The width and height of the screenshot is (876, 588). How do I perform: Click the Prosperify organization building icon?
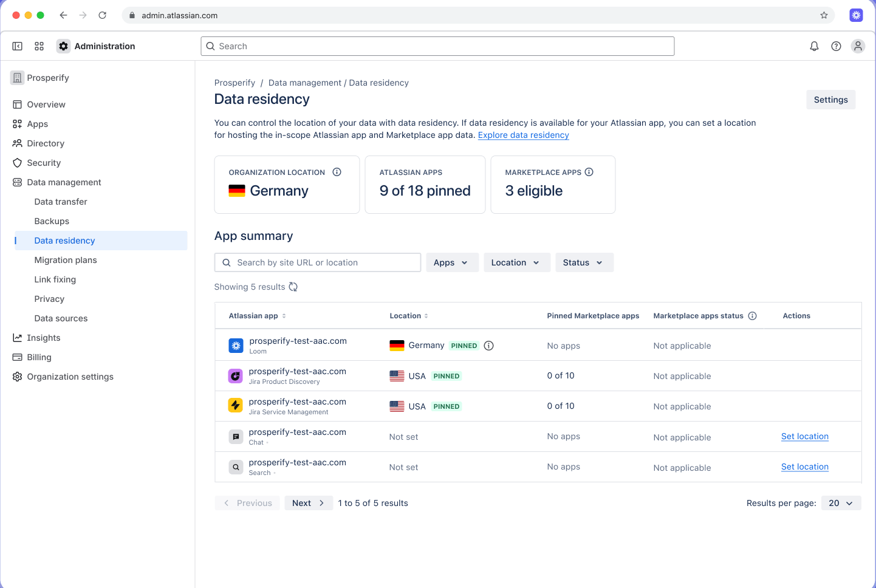17,78
